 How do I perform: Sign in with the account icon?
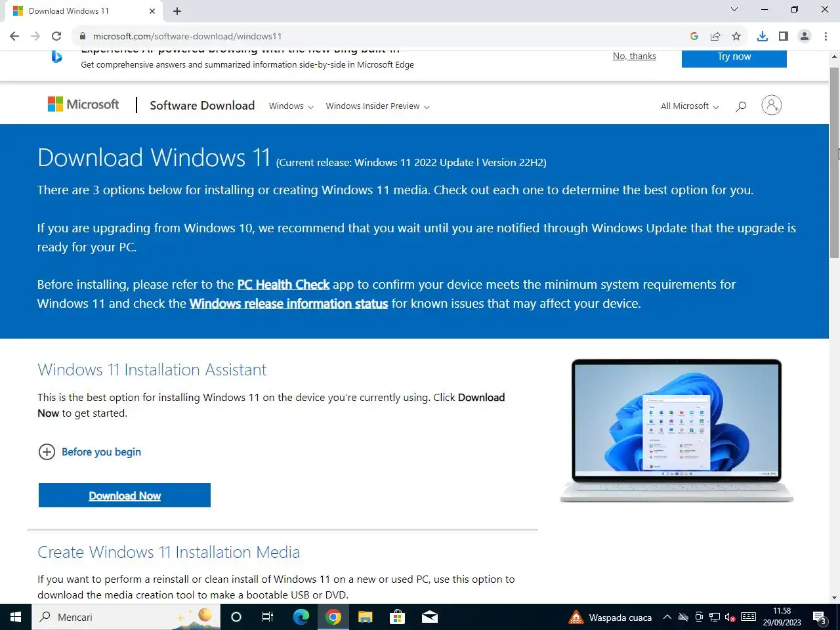coord(772,105)
